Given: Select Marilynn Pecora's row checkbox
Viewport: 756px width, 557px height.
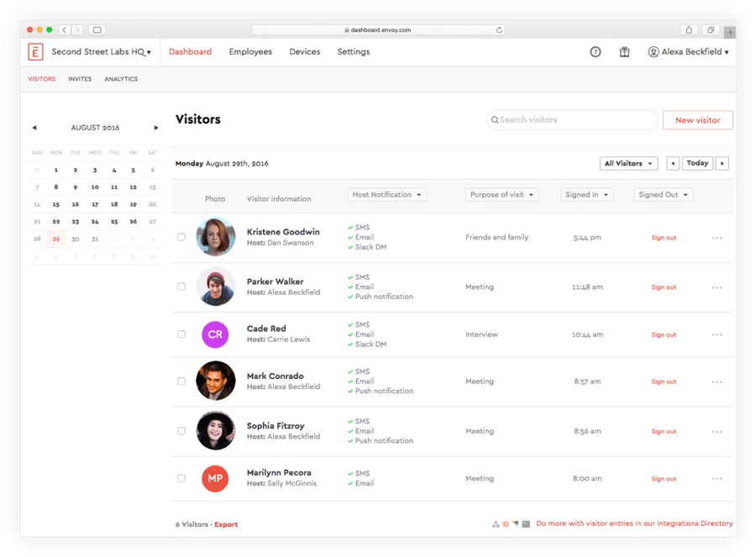Looking at the screenshot, I should click(181, 478).
